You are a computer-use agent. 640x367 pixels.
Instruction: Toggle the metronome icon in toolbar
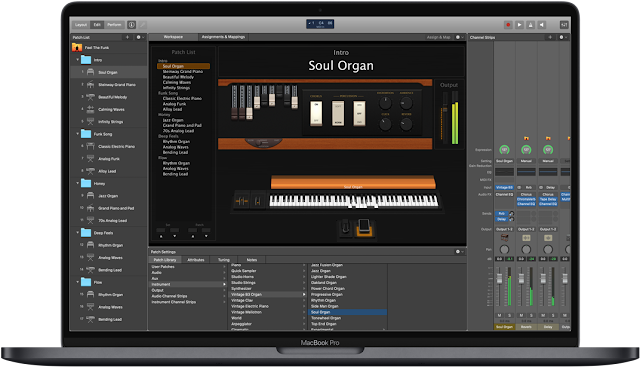pos(531,25)
